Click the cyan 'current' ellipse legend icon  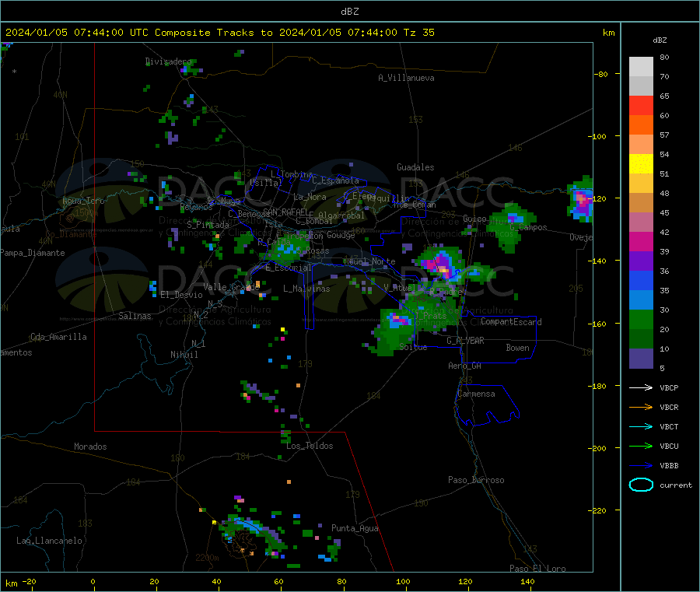tap(641, 485)
